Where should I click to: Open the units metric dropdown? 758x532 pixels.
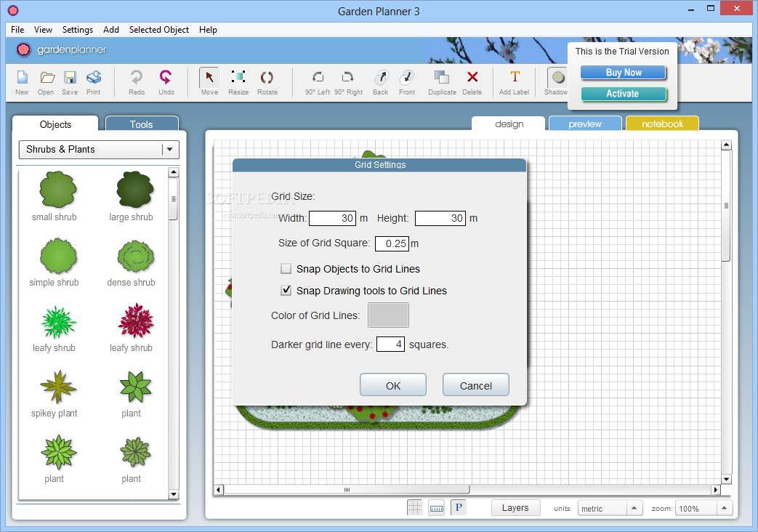coord(610,508)
